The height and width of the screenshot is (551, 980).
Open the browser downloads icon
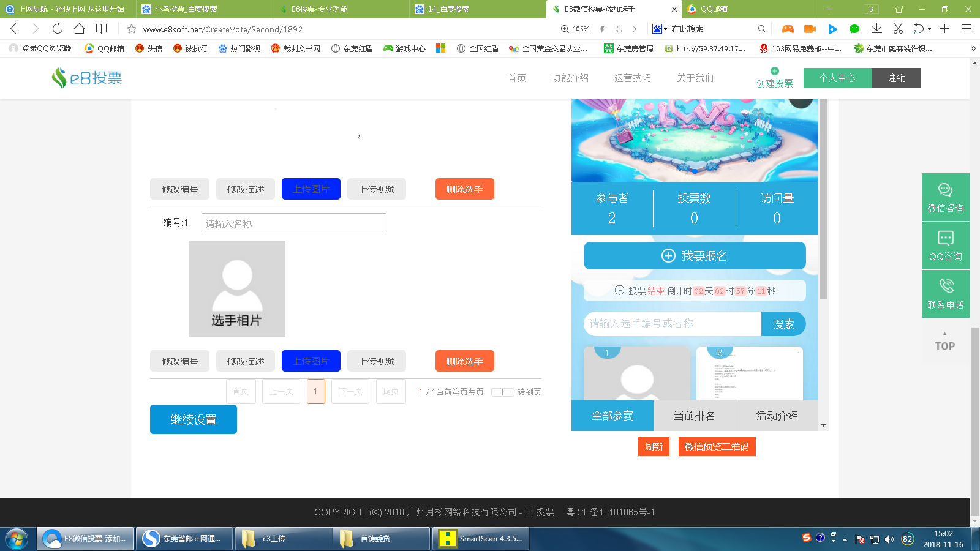coord(876,29)
